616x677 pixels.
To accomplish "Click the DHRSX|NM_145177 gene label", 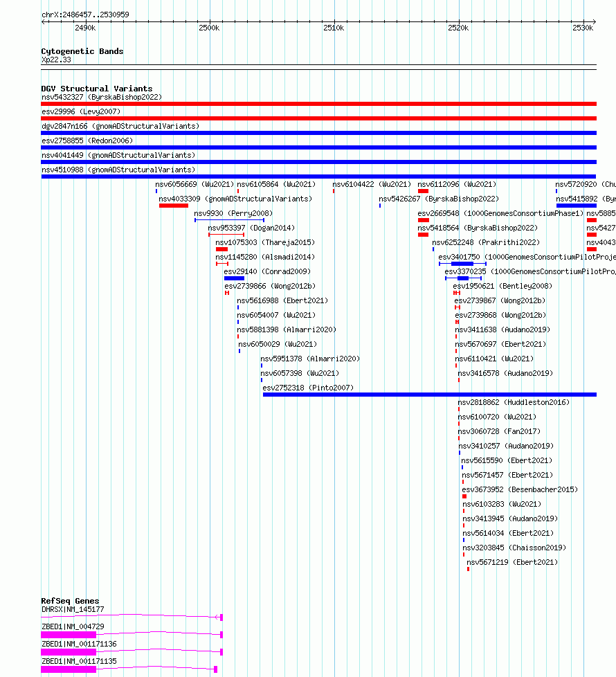I will click(73, 609).
